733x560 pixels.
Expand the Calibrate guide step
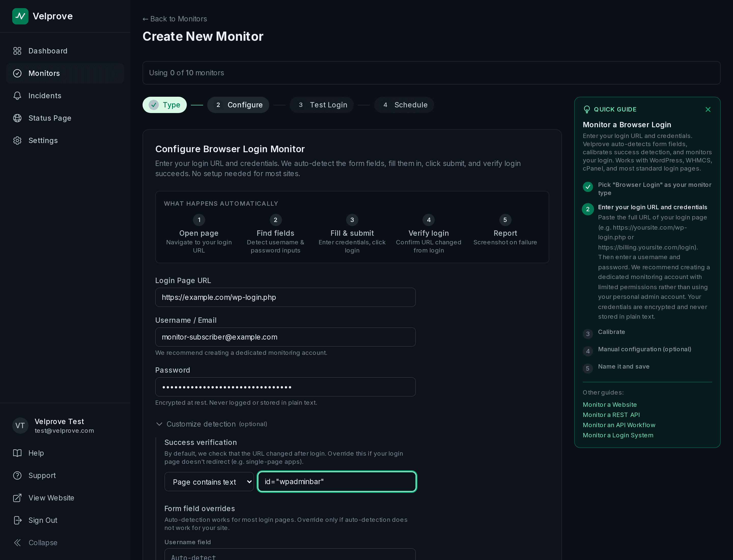(x=611, y=332)
